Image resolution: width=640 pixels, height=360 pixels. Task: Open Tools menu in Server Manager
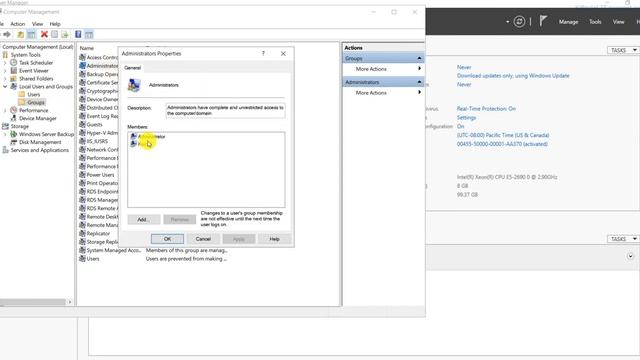[x=595, y=22]
